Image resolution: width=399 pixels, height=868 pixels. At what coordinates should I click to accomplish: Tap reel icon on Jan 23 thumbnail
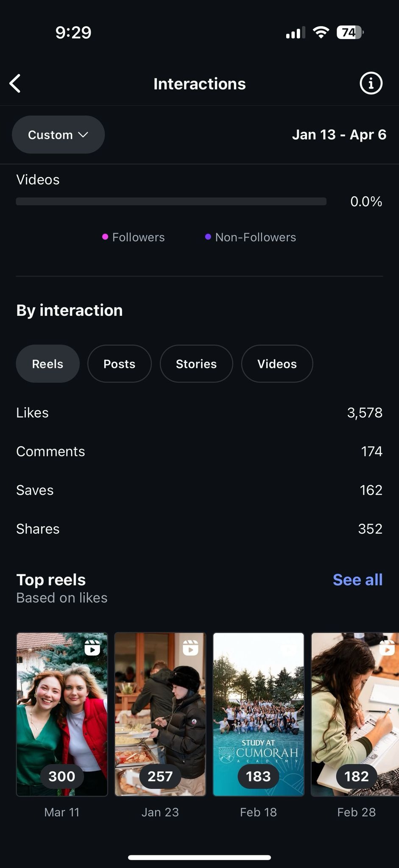tap(190, 648)
